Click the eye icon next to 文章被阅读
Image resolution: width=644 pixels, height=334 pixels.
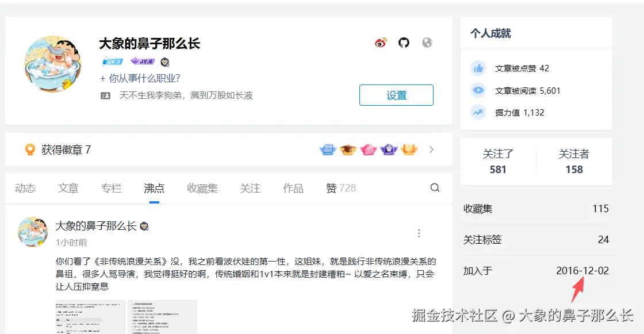[478, 90]
